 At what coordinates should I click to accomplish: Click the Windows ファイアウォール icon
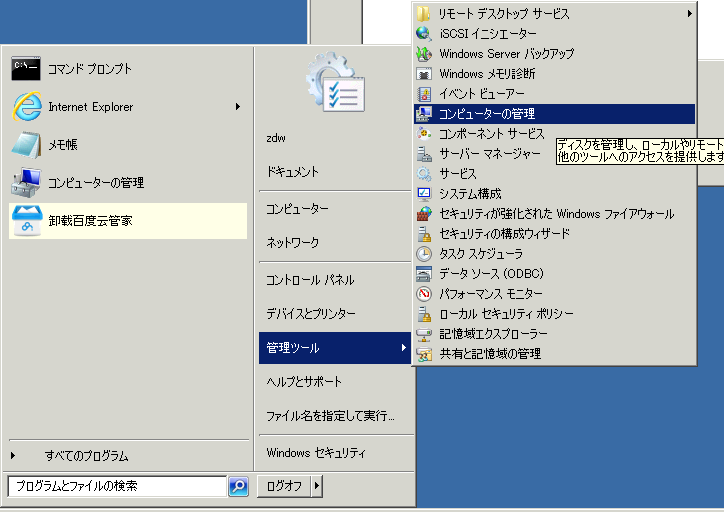click(x=423, y=214)
